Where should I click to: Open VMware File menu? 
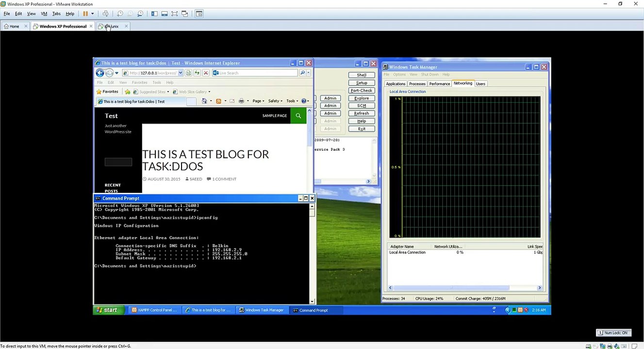7,14
